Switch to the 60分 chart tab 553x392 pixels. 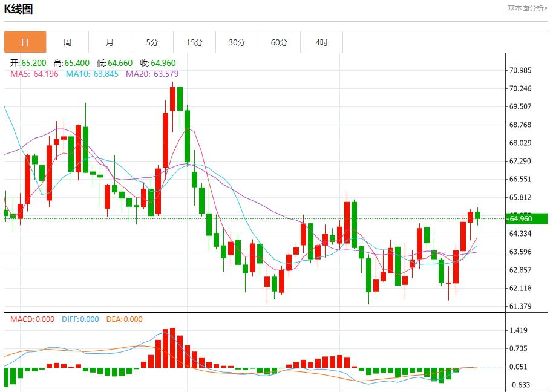[279, 42]
